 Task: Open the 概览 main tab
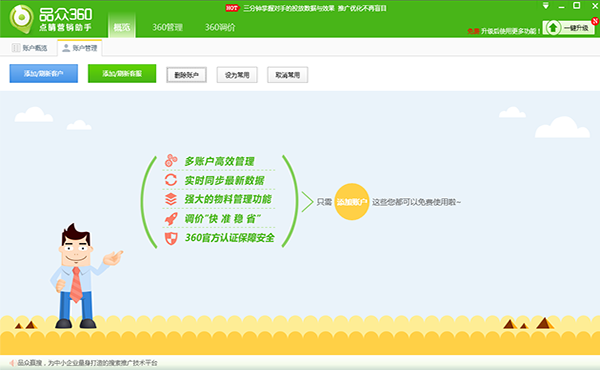pyautogui.click(x=122, y=27)
